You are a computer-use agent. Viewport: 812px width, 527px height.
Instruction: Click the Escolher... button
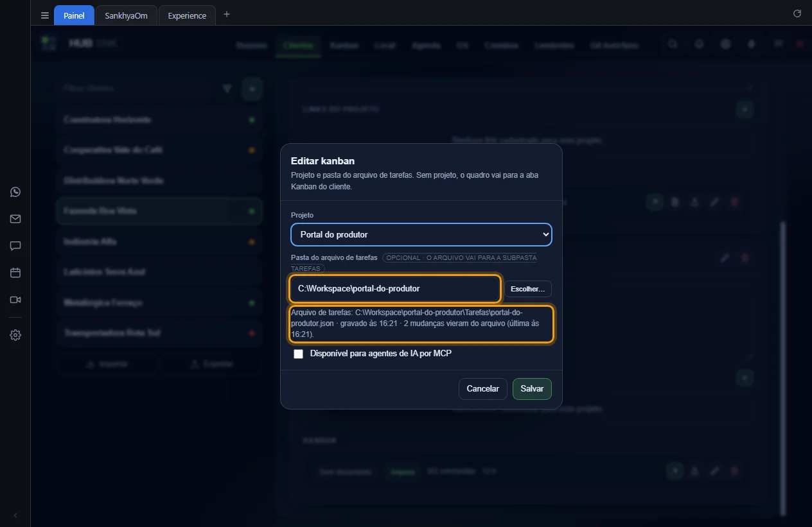pyautogui.click(x=527, y=289)
